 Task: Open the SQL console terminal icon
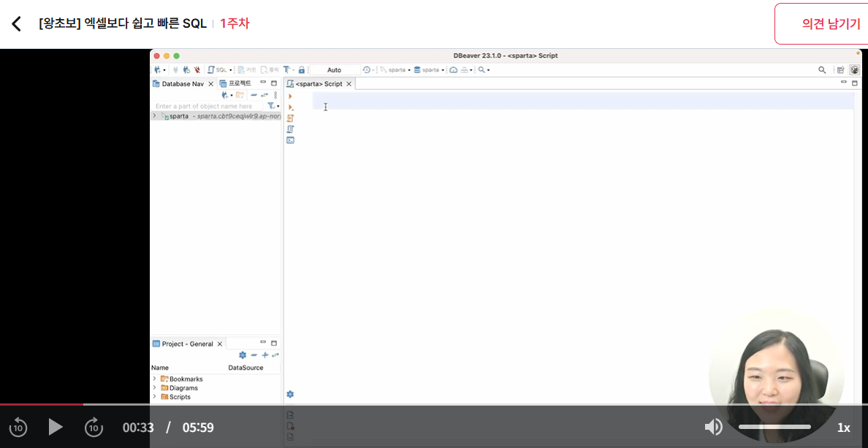tap(291, 140)
